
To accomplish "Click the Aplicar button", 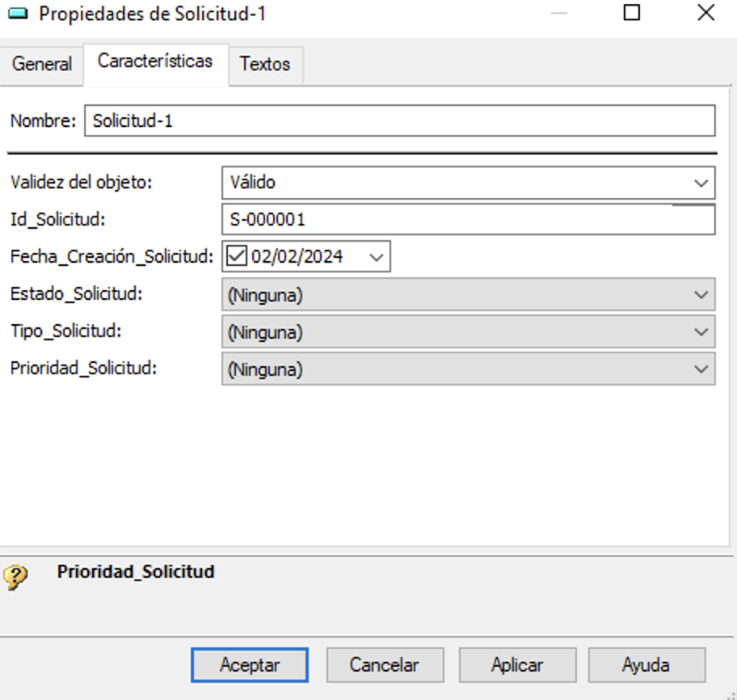I will [x=517, y=664].
